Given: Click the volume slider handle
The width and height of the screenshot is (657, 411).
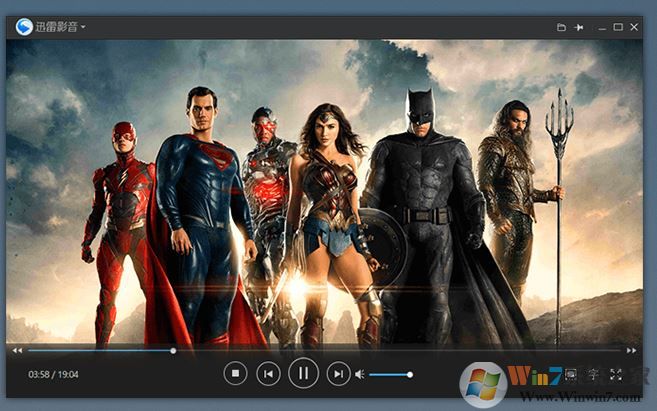Looking at the screenshot, I should (x=410, y=375).
